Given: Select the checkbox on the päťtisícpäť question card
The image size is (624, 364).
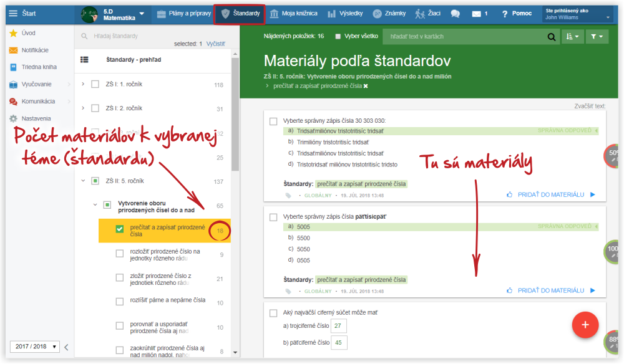Looking at the screenshot, I should click(273, 218).
